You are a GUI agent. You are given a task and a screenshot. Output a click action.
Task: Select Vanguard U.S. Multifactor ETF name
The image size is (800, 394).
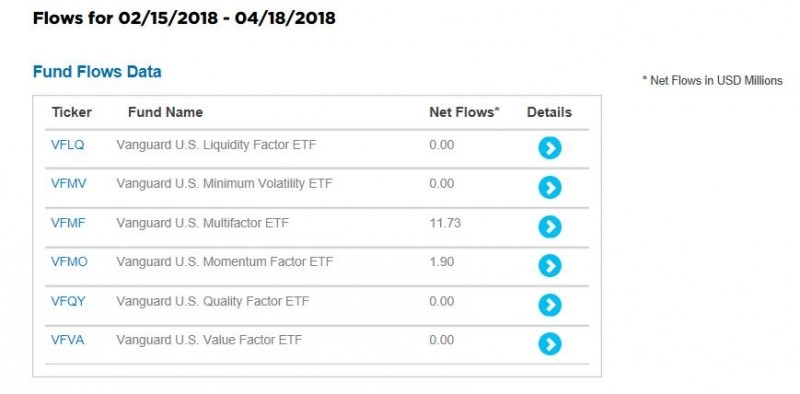(x=203, y=223)
